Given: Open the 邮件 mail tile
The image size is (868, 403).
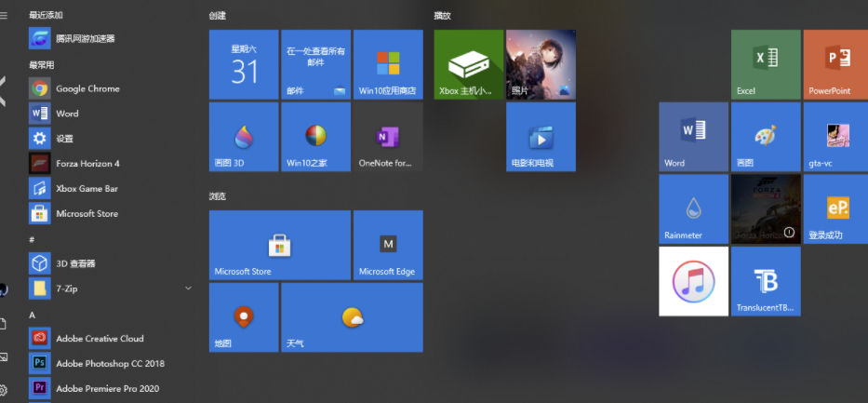Looking at the screenshot, I should [315, 64].
